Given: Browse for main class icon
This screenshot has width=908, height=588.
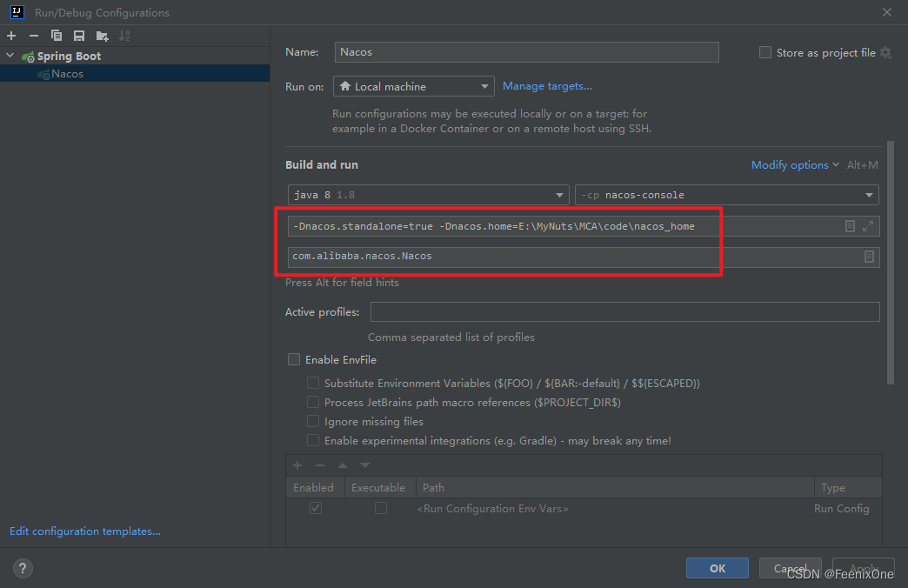Looking at the screenshot, I should point(869,257).
